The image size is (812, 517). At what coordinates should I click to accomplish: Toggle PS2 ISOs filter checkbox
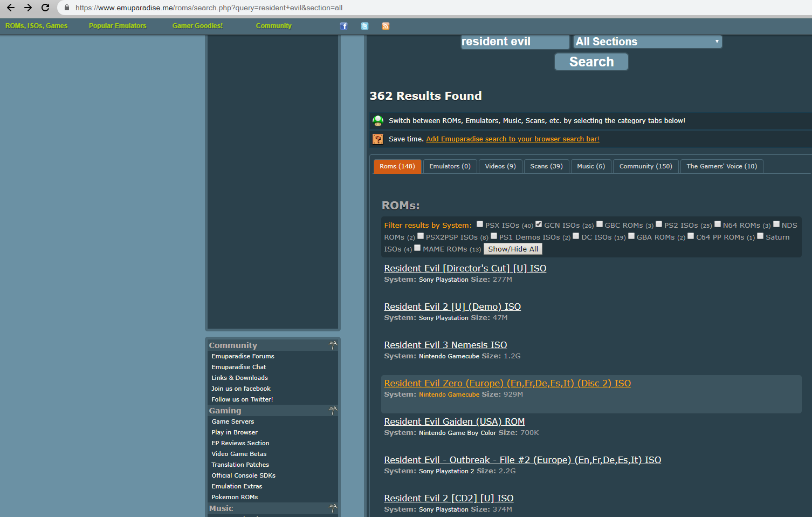click(659, 224)
